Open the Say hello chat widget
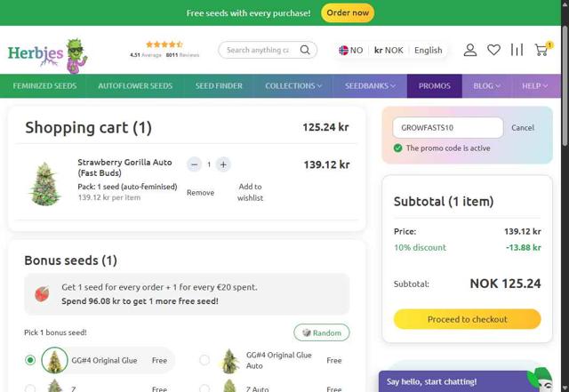 coord(466,381)
